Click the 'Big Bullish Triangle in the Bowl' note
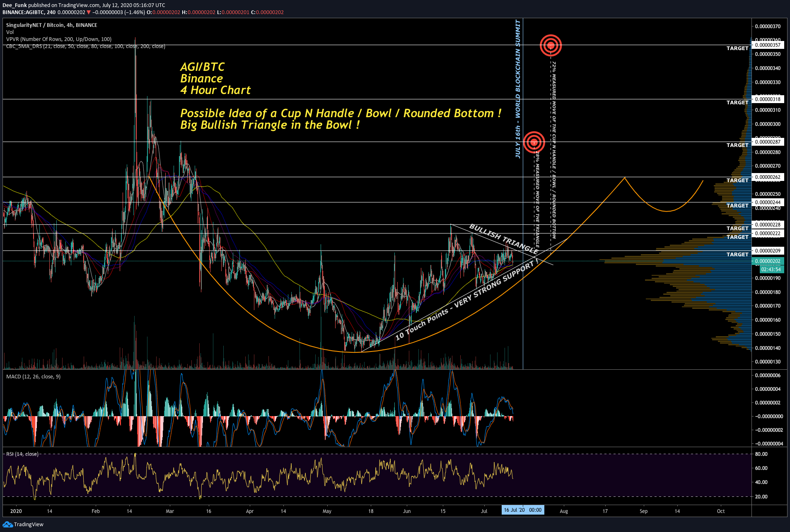 tap(270, 125)
